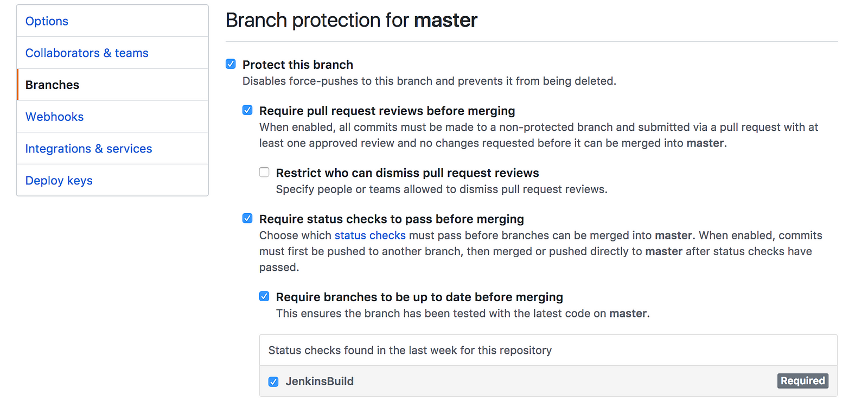Click the Required badge next to JenkinsBuild

point(803,381)
